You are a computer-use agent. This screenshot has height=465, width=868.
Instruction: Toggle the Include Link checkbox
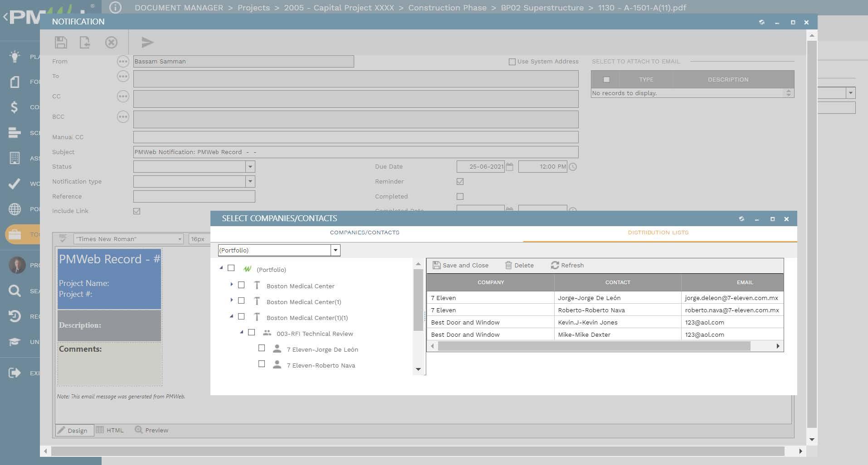pyautogui.click(x=137, y=211)
